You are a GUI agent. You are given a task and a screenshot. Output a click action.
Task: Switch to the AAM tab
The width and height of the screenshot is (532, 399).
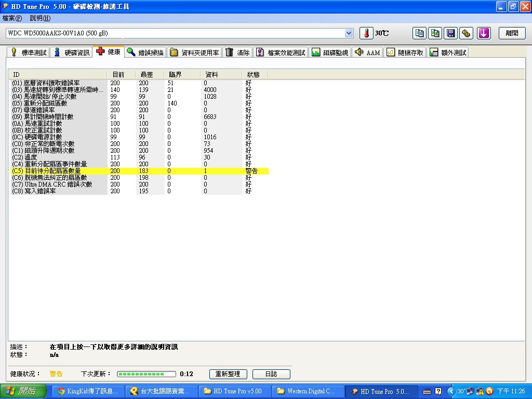point(367,52)
